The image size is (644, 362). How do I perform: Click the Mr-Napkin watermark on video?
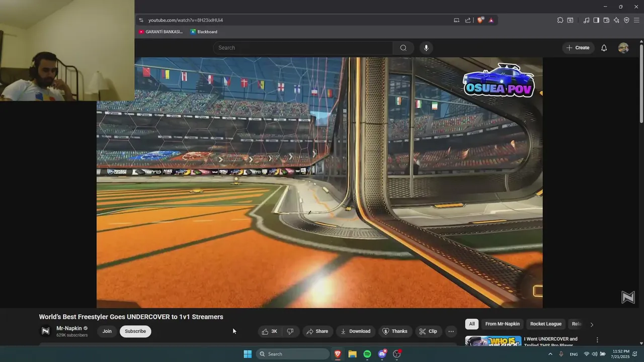click(x=628, y=298)
